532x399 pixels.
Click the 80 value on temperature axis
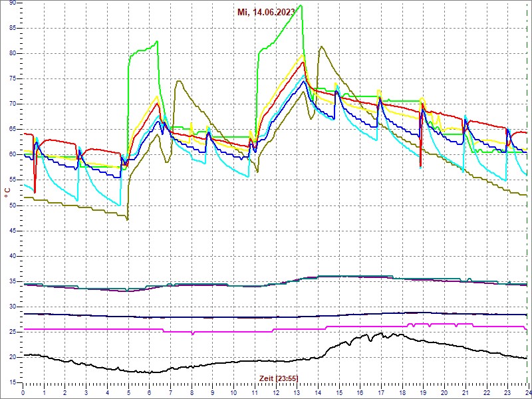coord(13,53)
